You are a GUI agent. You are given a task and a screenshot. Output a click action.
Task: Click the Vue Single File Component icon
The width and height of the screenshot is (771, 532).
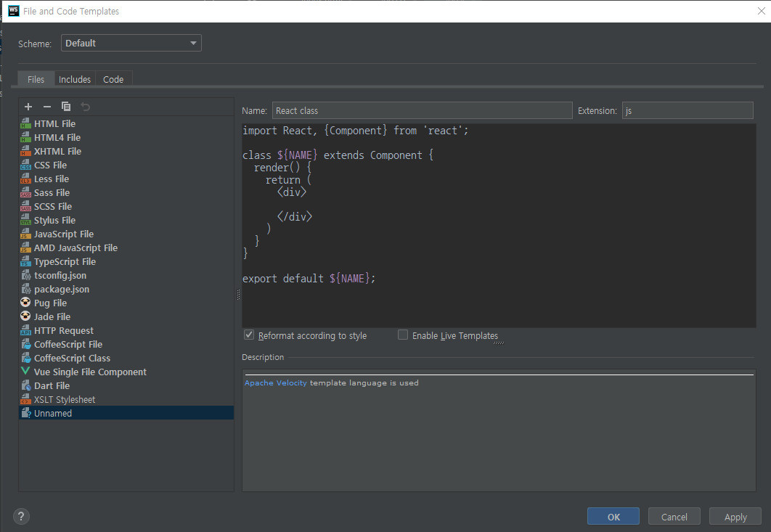pyautogui.click(x=25, y=371)
